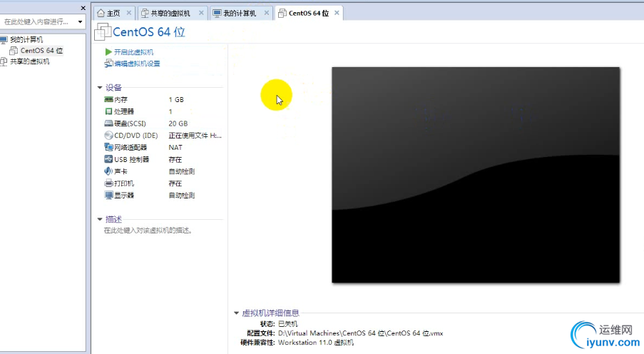Click the CD/DVD 正在使用文件 value
644x354 pixels.
(195, 136)
